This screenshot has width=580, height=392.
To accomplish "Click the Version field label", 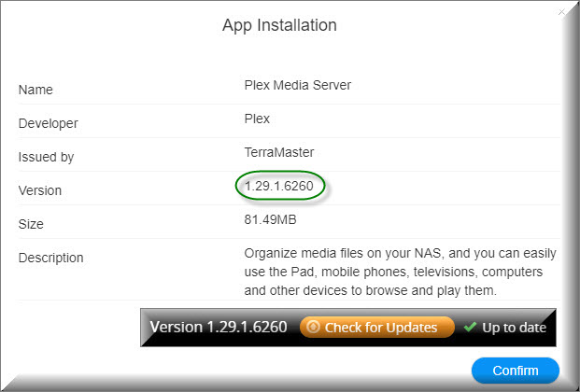I will pos(40,190).
